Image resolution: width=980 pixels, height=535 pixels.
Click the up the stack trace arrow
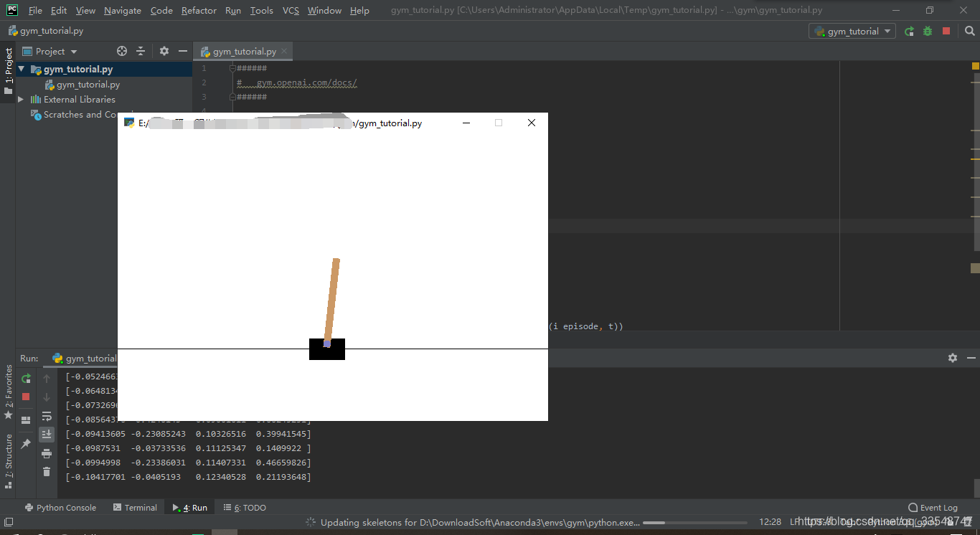coord(47,378)
